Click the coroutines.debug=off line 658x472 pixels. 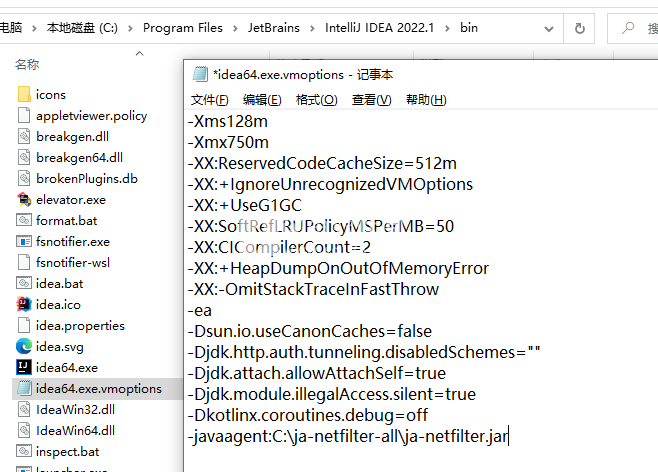pyautogui.click(x=308, y=415)
